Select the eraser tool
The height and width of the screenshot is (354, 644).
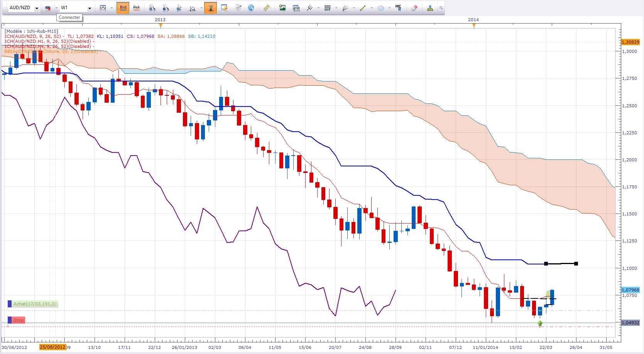414,8
